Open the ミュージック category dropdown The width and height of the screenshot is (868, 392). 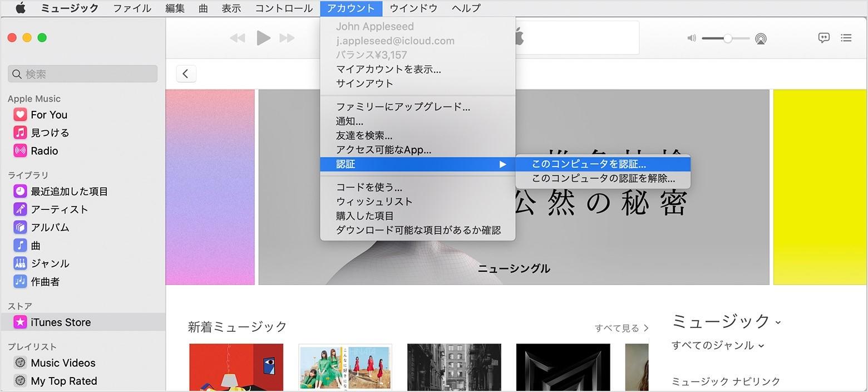[x=726, y=321]
